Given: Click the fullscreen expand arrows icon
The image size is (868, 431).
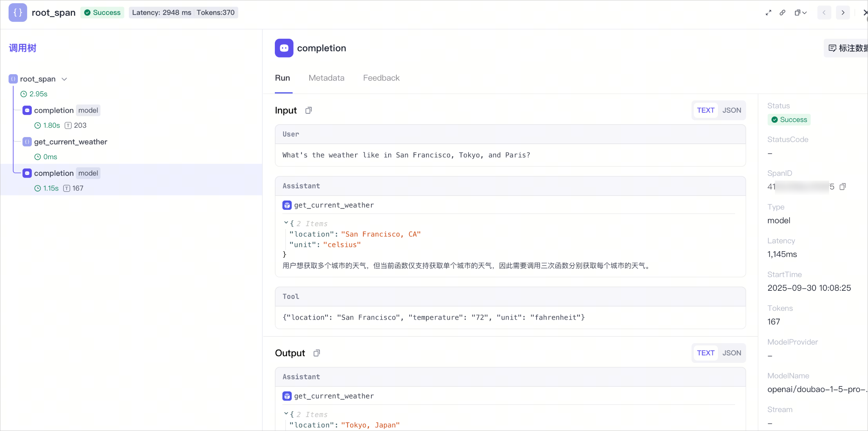Looking at the screenshot, I should point(769,13).
